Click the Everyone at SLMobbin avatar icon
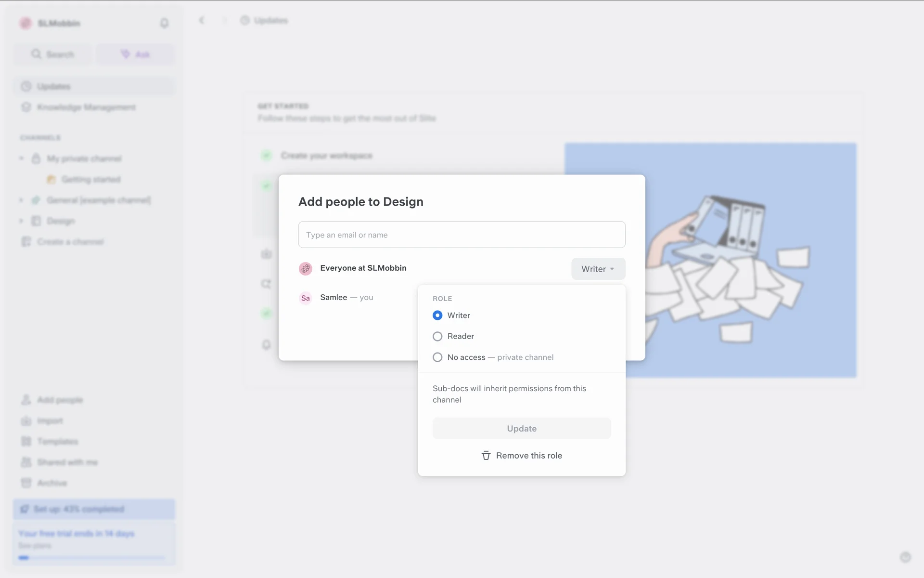The image size is (924, 578). [306, 269]
